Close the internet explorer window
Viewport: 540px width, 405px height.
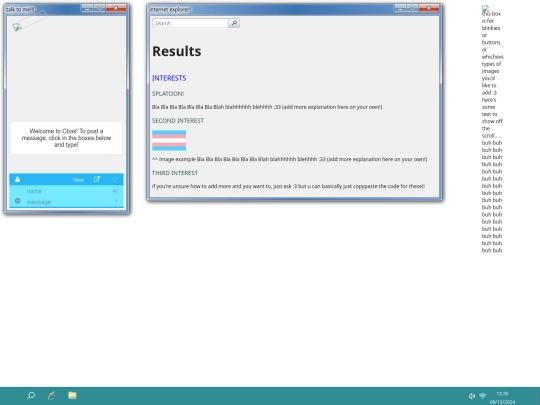(x=429, y=8)
